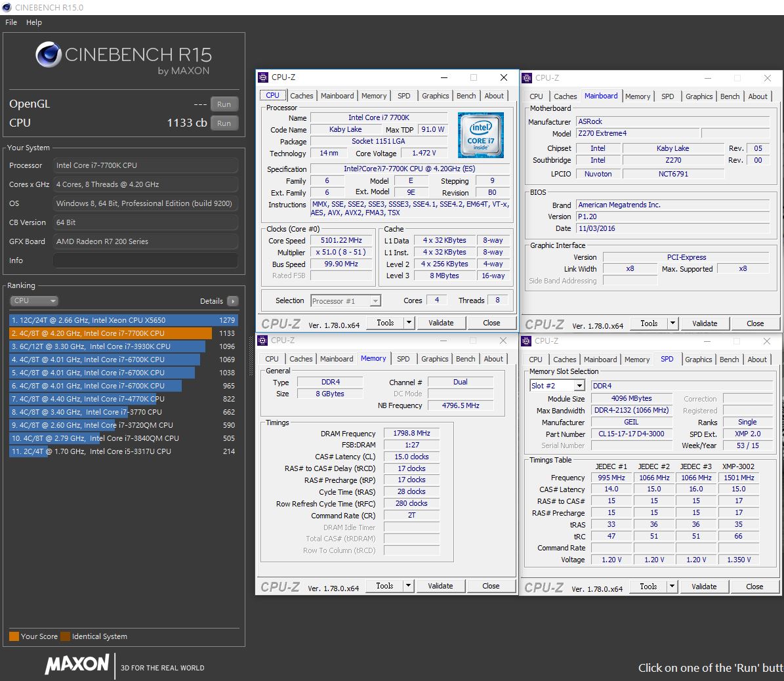Run the CPU benchmark
Screen dimensions: 784x681
pyautogui.click(x=224, y=123)
